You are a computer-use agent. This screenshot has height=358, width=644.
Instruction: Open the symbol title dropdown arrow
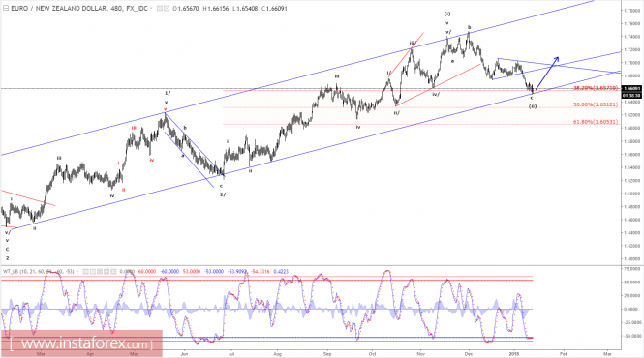click(151, 8)
